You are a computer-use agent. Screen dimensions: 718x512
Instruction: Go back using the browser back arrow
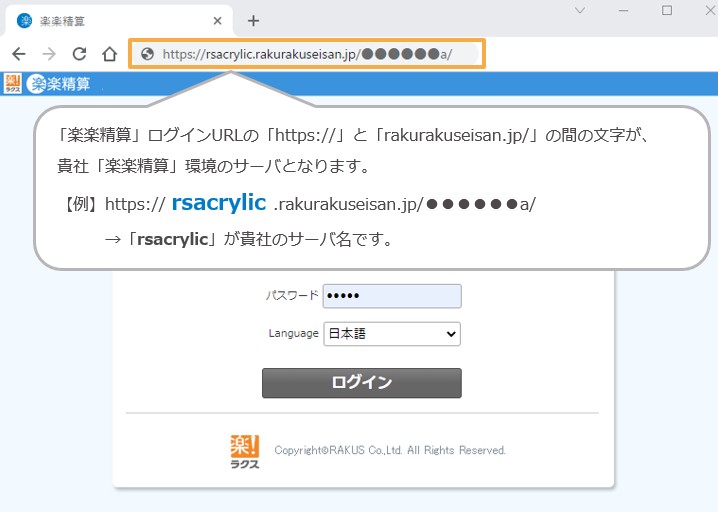(18, 54)
